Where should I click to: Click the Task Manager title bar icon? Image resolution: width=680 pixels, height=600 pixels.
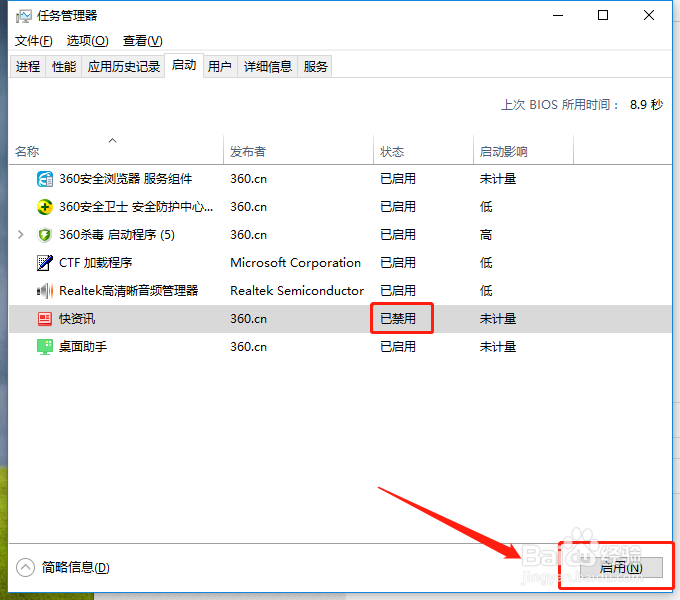23,16
